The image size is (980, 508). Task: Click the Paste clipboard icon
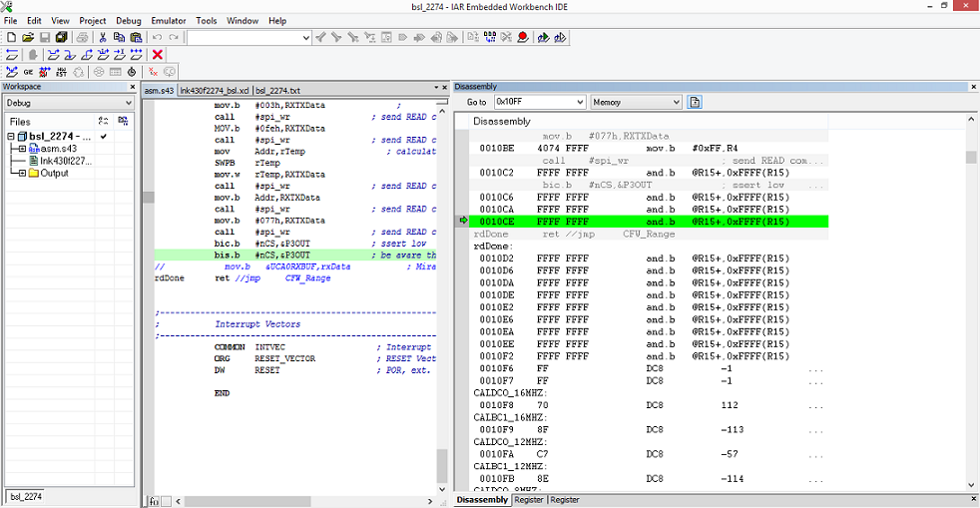point(136,38)
